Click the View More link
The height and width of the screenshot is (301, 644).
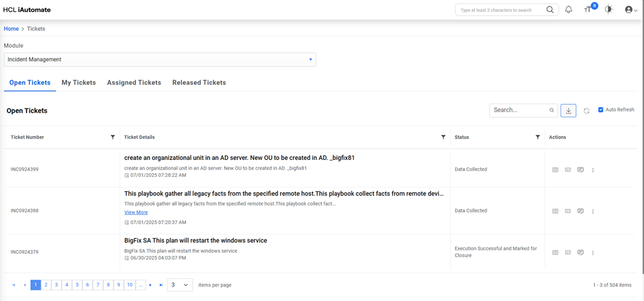tap(136, 213)
